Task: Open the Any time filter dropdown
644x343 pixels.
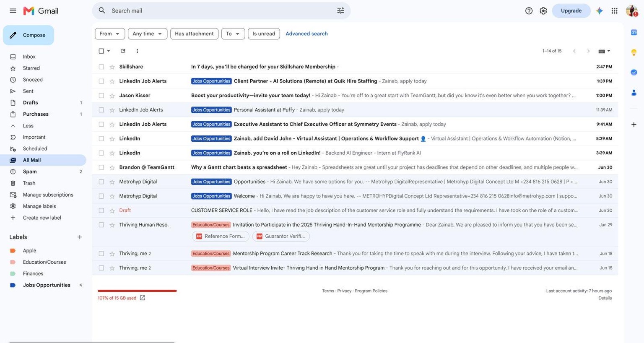Action: (148, 34)
